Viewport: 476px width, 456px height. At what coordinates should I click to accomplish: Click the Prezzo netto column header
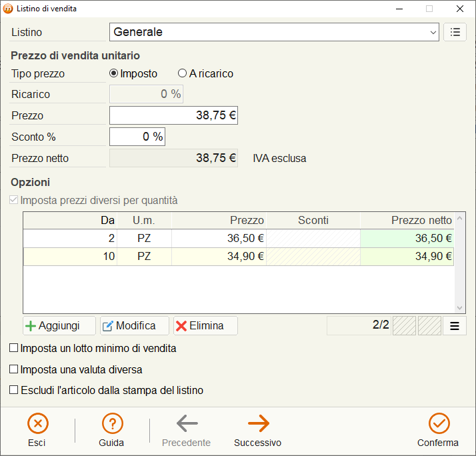pyautogui.click(x=407, y=221)
